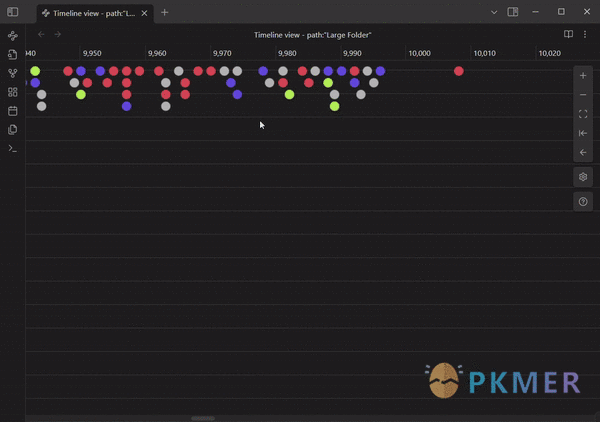Open today's daily note calendar icon
The height and width of the screenshot is (422, 600).
tap(13, 111)
